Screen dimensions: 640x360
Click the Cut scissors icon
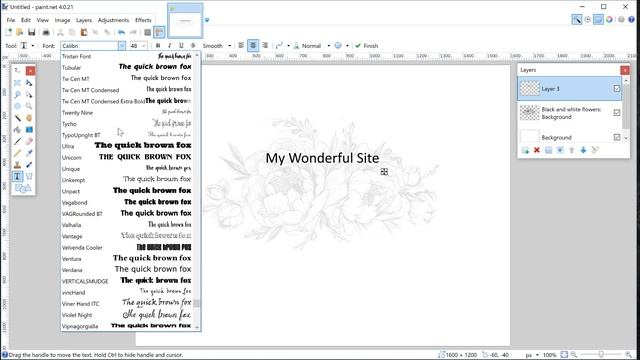coord(60,32)
